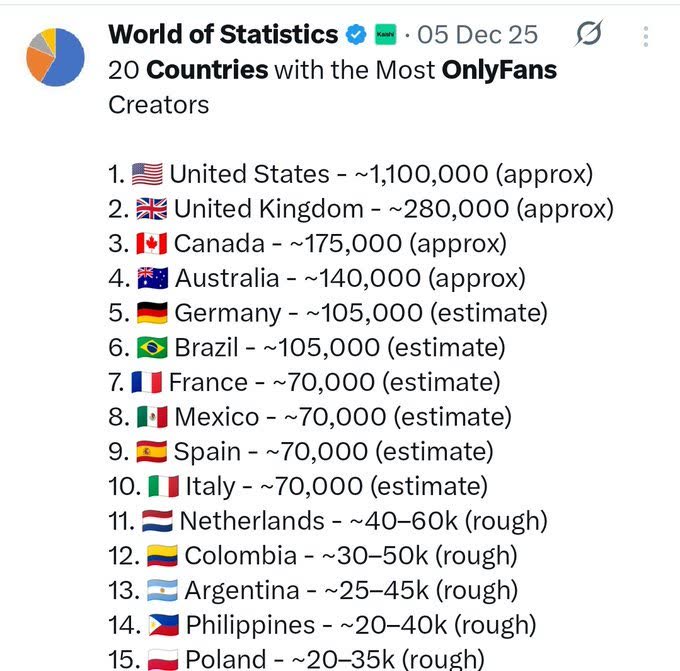
Task: Click the green Kalshi affiliate badge
Action: pyautogui.click(x=385, y=35)
